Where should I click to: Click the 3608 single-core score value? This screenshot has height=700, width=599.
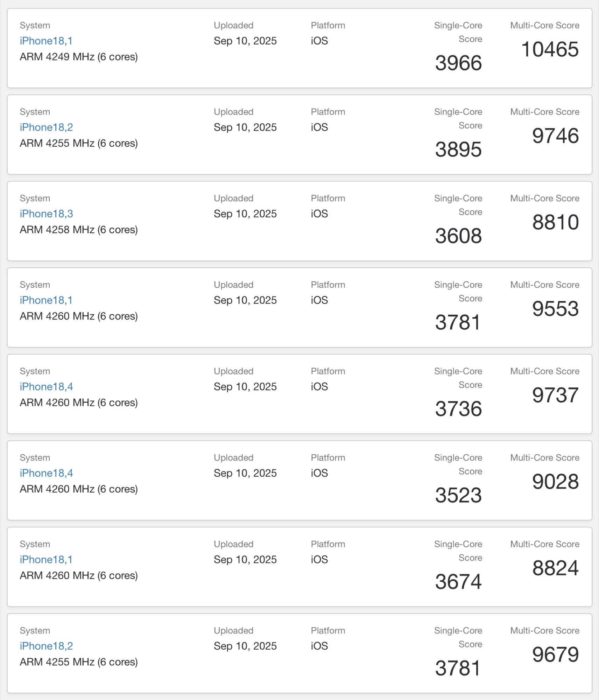pos(458,236)
